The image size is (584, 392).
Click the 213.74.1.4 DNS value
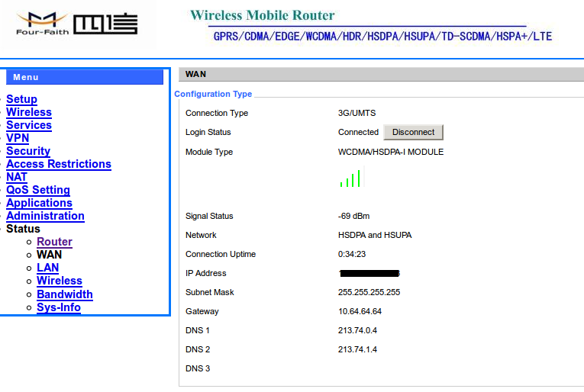[357, 349]
